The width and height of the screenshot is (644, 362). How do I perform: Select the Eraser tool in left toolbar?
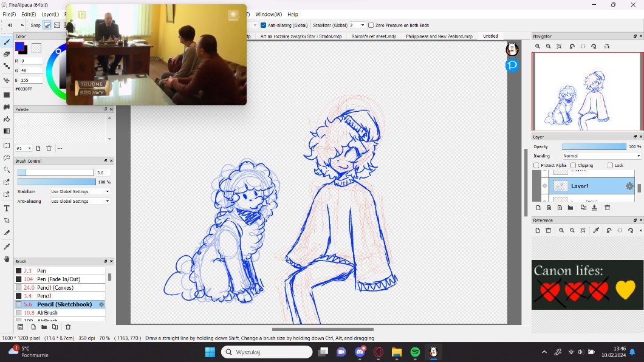(7, 54)
